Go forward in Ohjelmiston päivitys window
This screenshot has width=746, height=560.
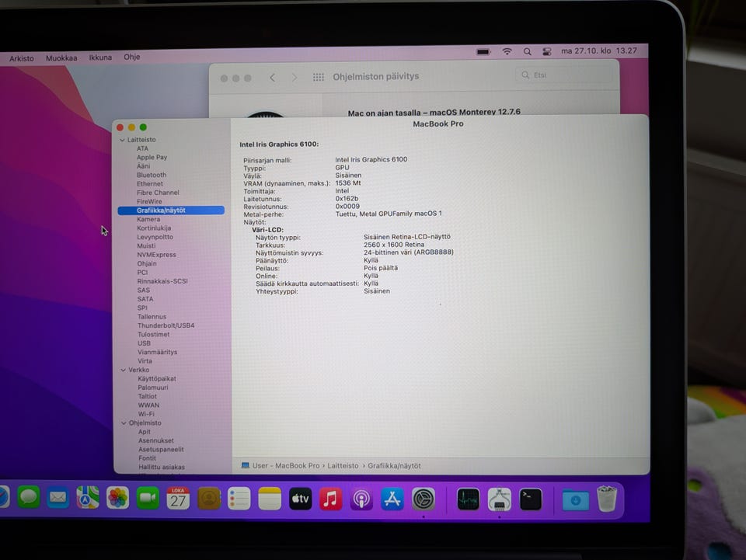[x=295, y=78]
